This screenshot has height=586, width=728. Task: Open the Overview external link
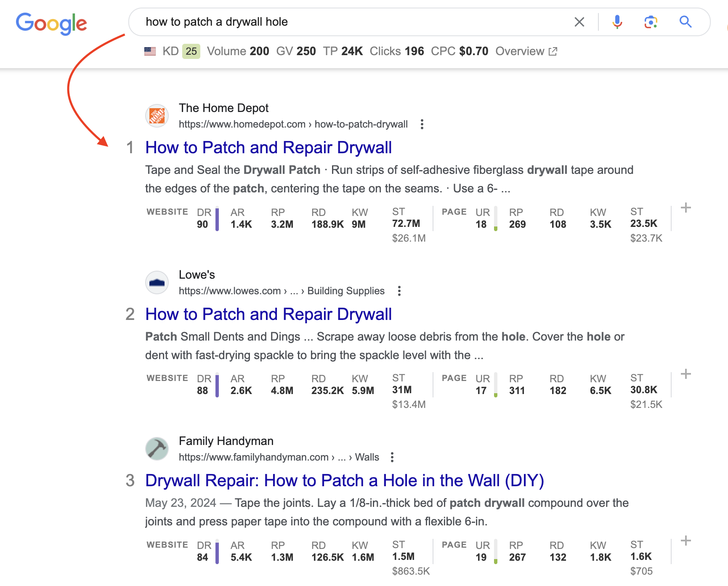526,51
